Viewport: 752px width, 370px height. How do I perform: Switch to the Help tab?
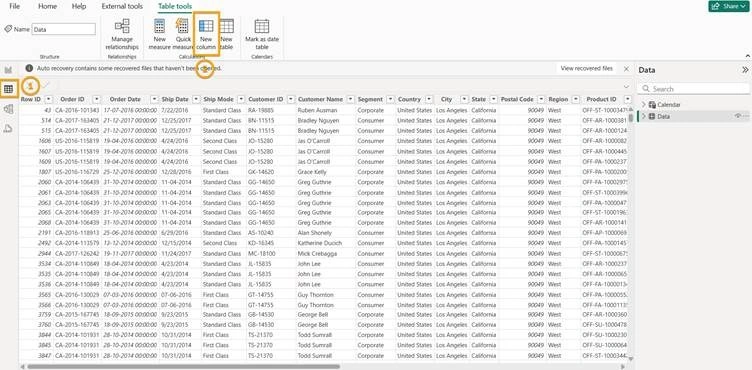coord(79,6)
